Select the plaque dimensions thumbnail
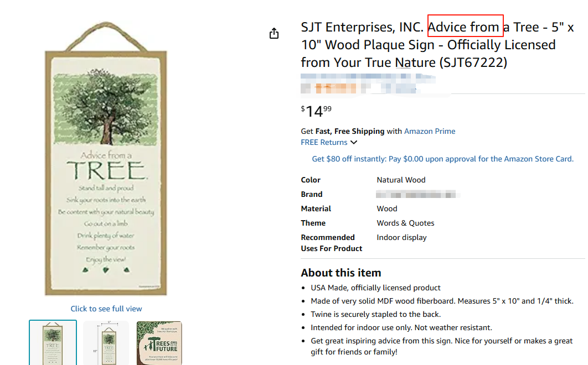The width and height of the screenshot is (588, 365). [106, 342]
